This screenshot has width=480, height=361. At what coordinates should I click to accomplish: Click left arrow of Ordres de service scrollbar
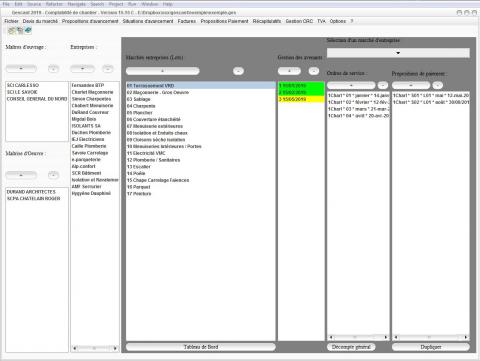pyautogui.click(x=331, y=337)
